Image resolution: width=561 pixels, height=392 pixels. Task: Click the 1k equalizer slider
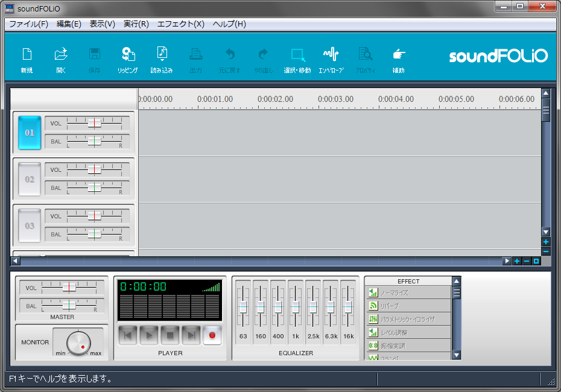coord(296,306)
